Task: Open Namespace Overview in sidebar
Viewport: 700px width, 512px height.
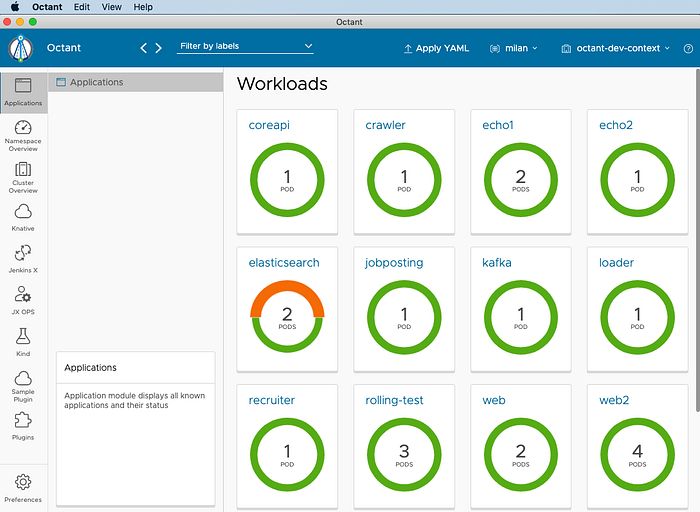Action: click(23, 136)
